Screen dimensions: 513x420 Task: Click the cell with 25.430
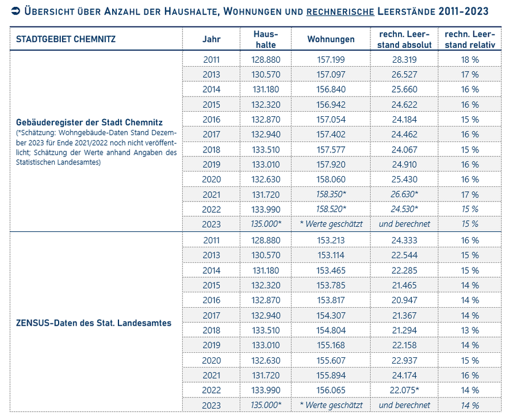[404, 180]
